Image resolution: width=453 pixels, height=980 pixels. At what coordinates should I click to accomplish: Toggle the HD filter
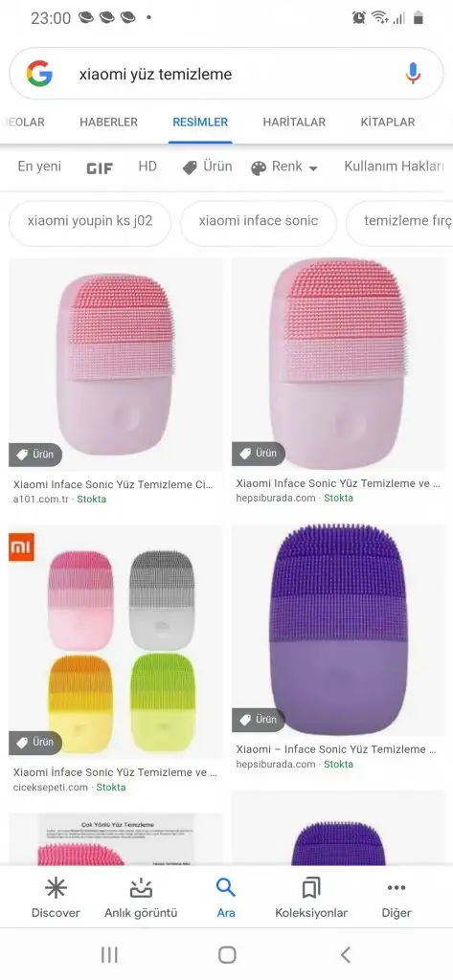(147, 167)
